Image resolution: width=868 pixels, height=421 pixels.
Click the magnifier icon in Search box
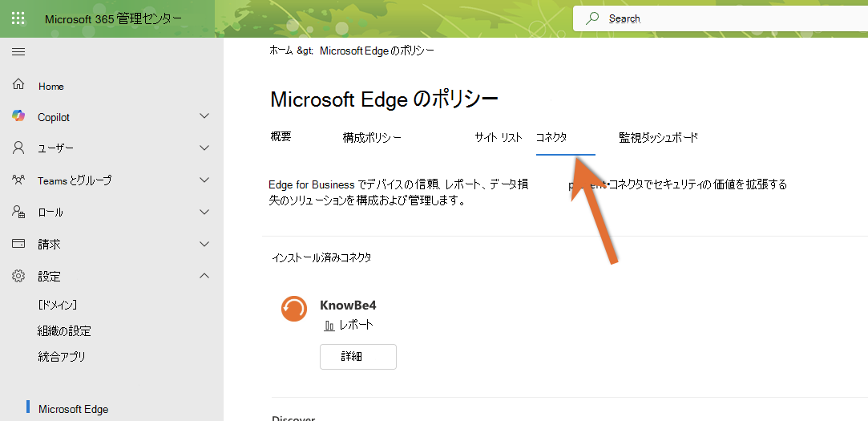(591, 18)
